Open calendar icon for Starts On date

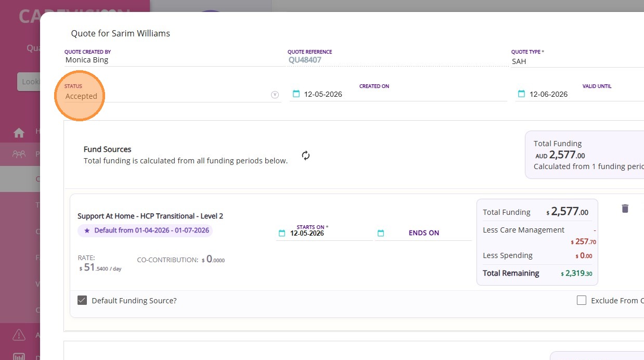282,233
